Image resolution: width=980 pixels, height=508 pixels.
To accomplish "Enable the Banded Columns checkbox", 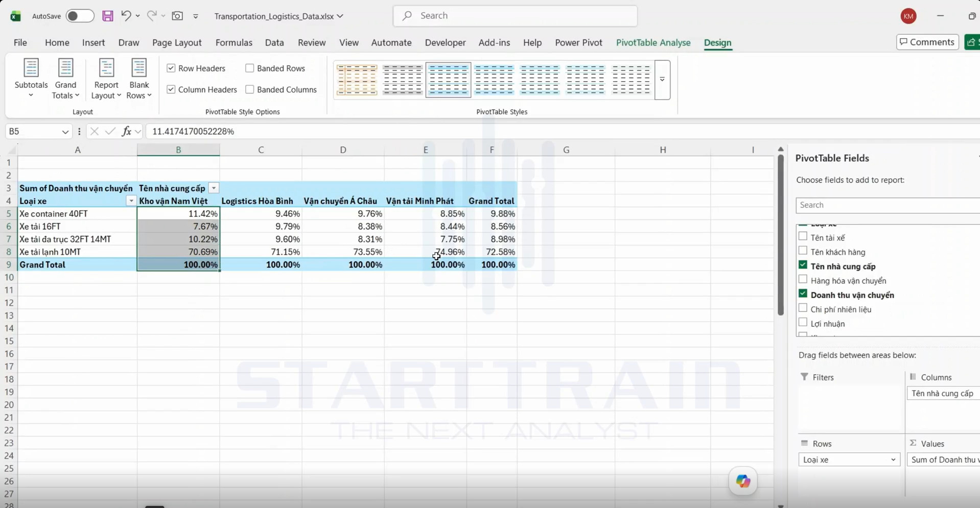I will pyautogui.click(x=250, y=89).
